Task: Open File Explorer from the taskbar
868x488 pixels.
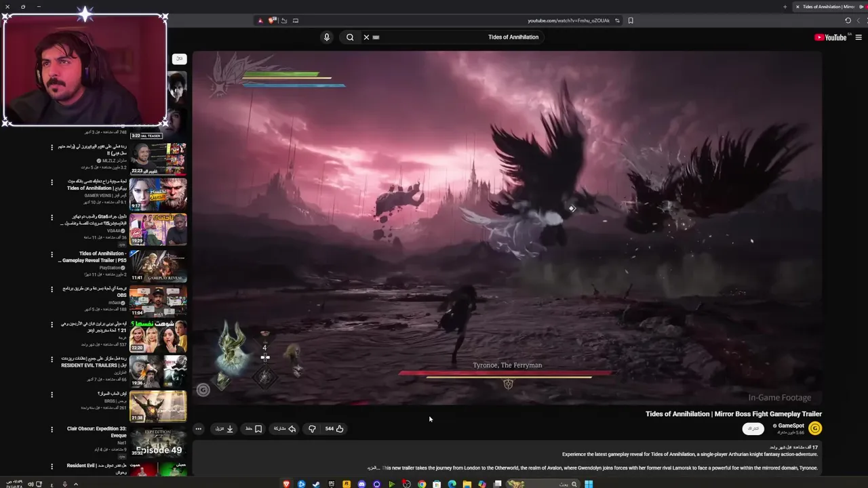Action: [x=467, y=484]
